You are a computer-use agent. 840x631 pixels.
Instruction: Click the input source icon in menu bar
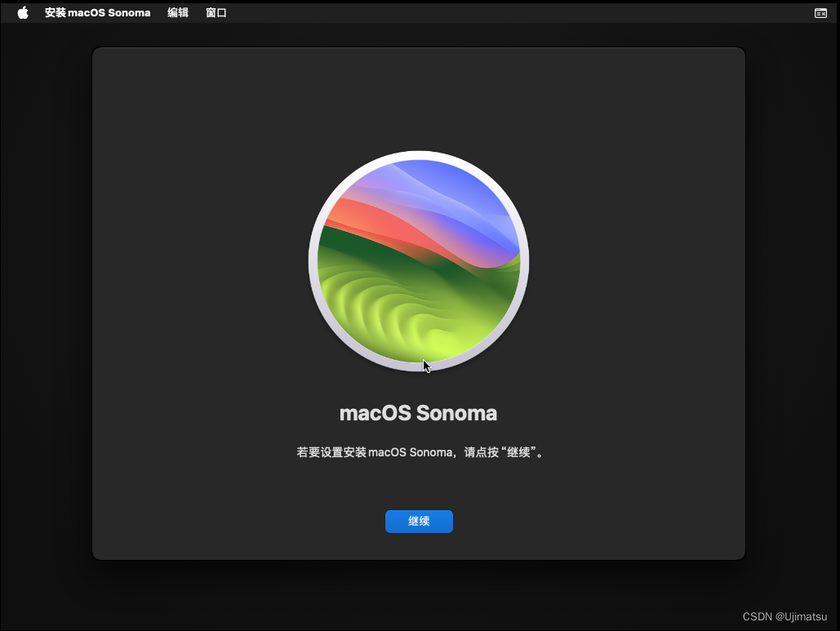[x=820, y=13]
